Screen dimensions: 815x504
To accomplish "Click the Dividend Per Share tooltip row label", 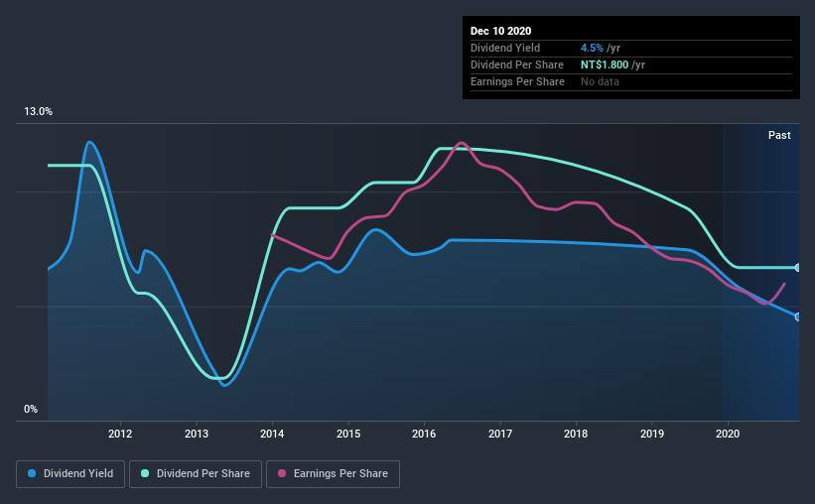I will (x=516, y=64).
